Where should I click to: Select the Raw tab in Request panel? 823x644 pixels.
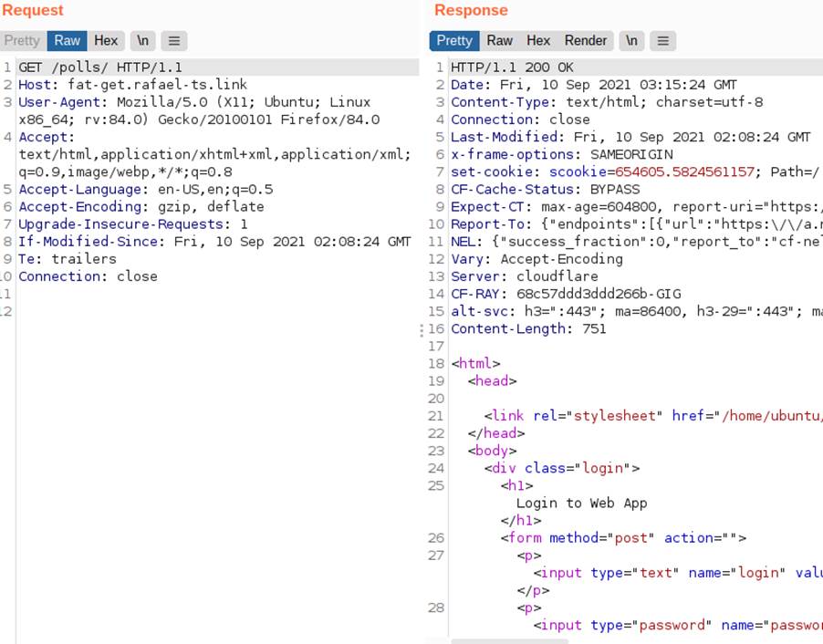click(x=68, y=41)
